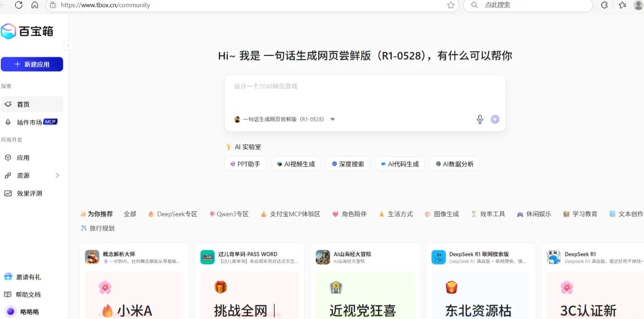Image resolution: width=644 pixels, height=319 pixels.
Task: Select the 角色陪伴 tab
Action: coord(349,214)
